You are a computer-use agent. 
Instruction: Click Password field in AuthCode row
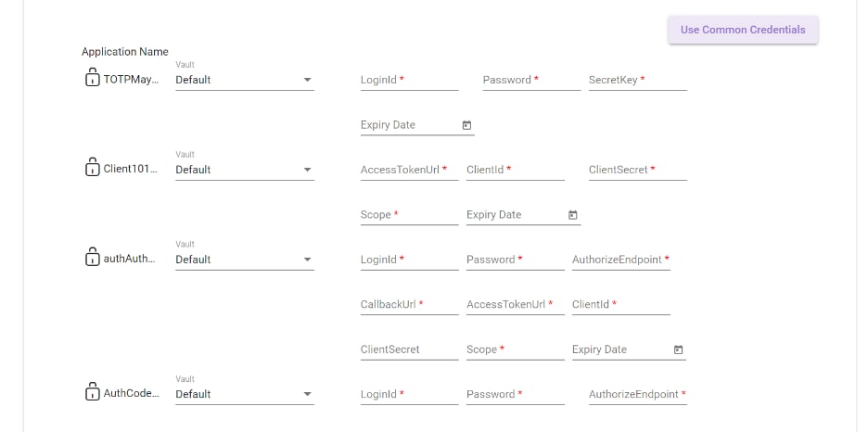pyautogui.click(x=515, y=394)
